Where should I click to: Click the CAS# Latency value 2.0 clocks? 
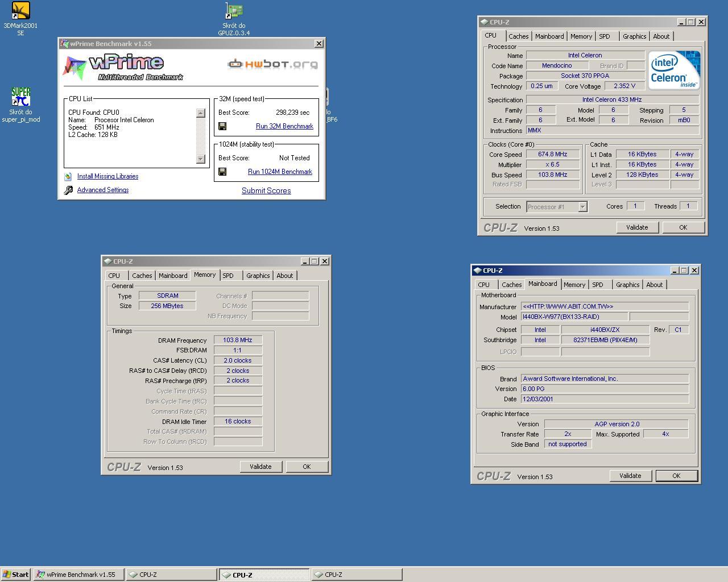tap(238, 360)
